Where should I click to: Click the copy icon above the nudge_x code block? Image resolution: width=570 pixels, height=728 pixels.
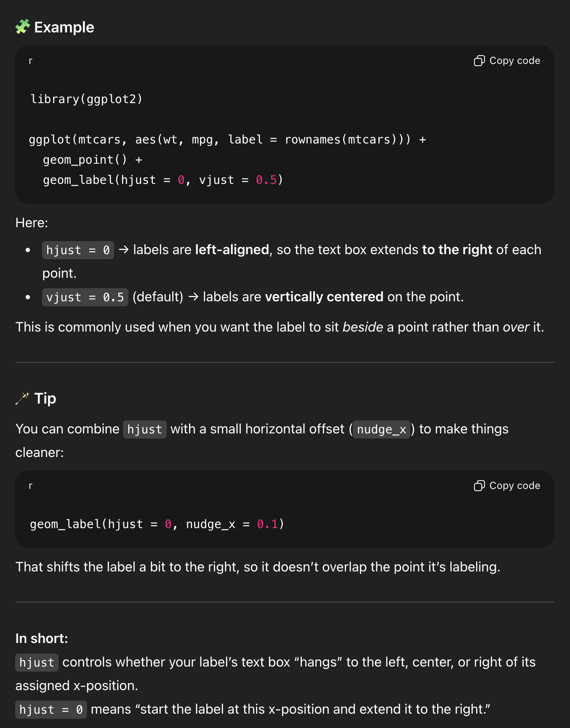pos(479,486)
